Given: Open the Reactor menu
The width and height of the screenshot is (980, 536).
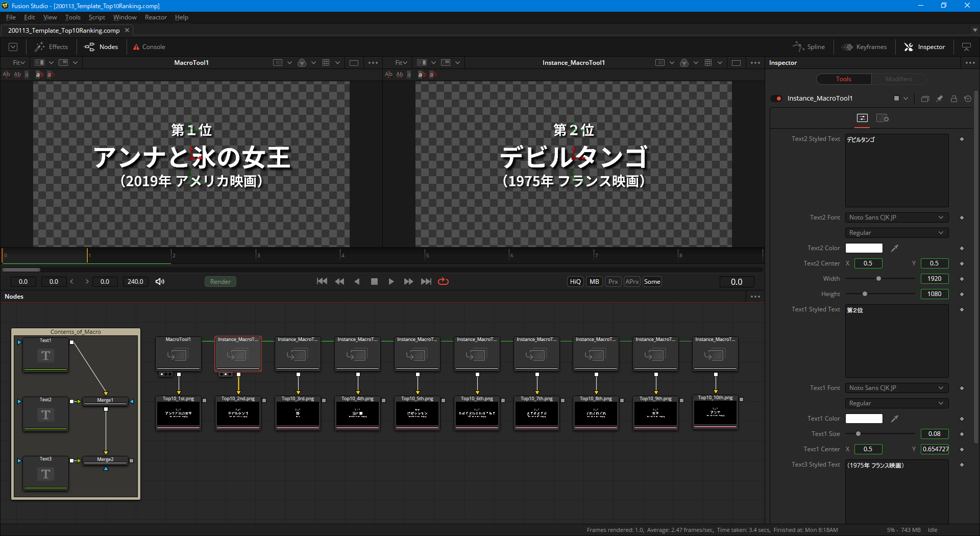Looking at the screenshot, I should [x=156, y=17].
